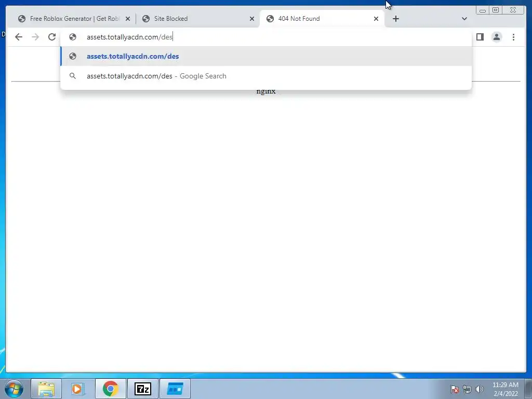The image size is (532, 399).
Task: Click the forward navigation arrow
Action: tap(35, 37)
